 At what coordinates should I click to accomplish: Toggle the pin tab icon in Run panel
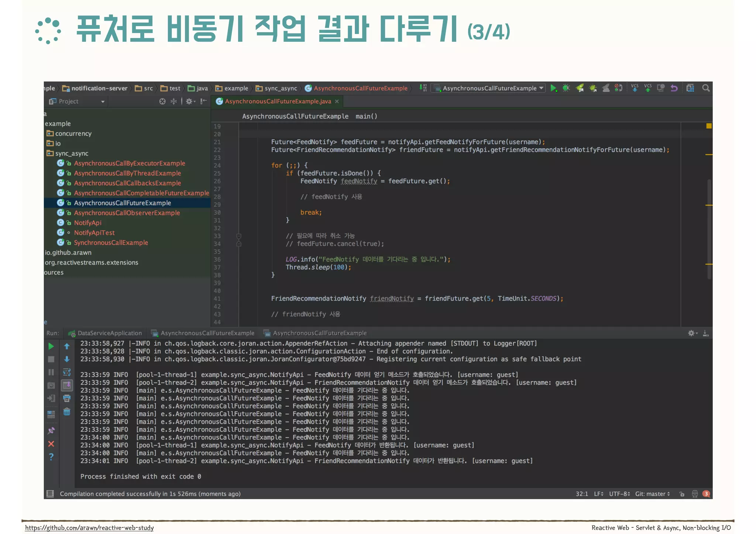[x=51, y=430]
